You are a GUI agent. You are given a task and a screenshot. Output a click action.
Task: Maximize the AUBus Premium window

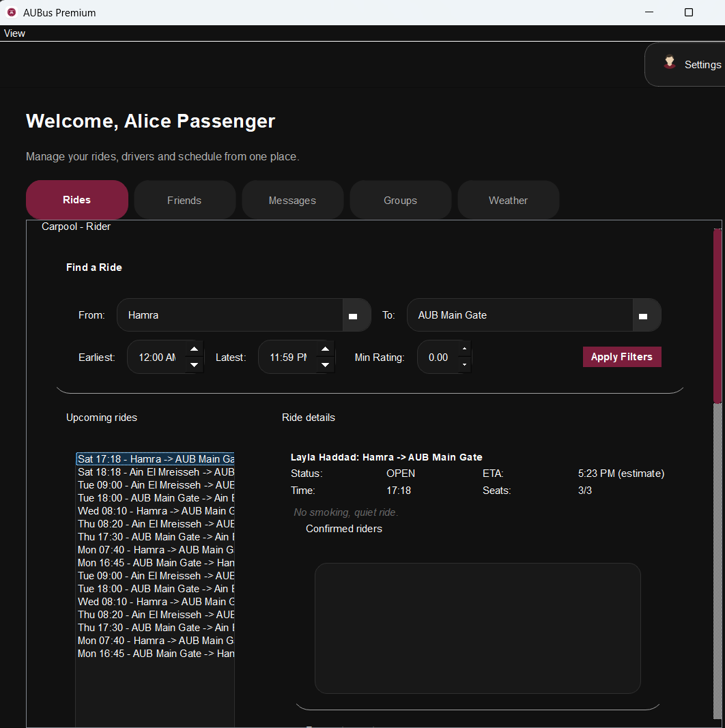(689, 12)
